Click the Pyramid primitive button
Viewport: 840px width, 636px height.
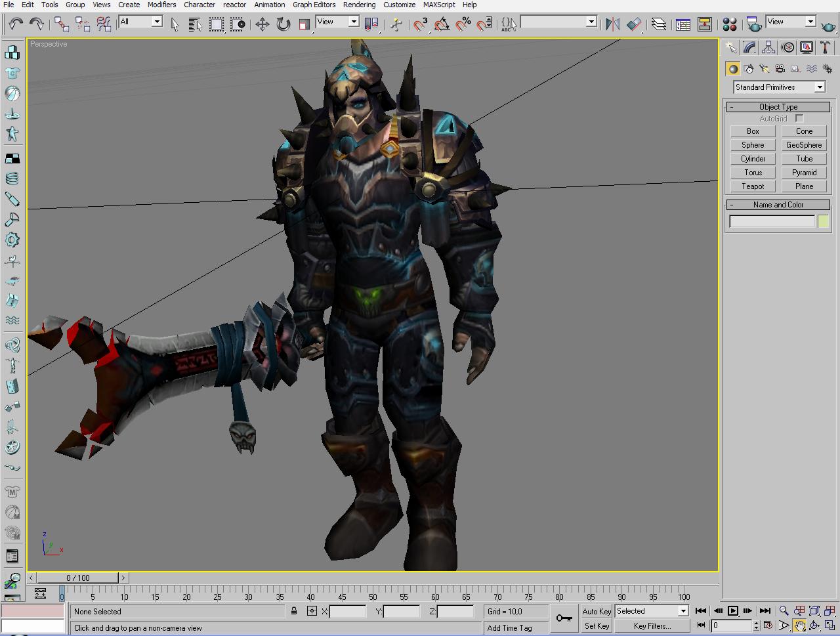(804, 173)
